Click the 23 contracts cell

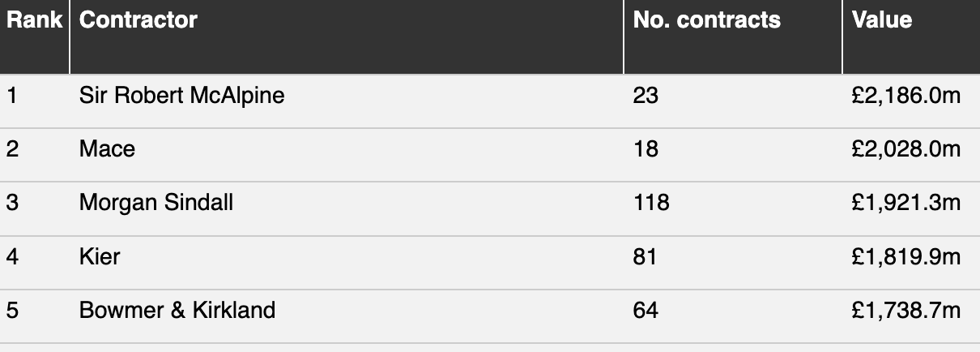pos(646,97)
